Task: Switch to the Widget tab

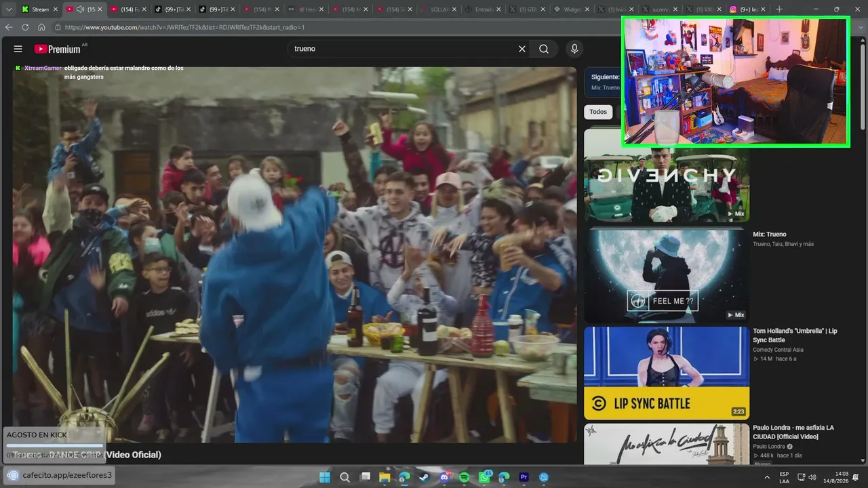Action: (x=572, y=9)
